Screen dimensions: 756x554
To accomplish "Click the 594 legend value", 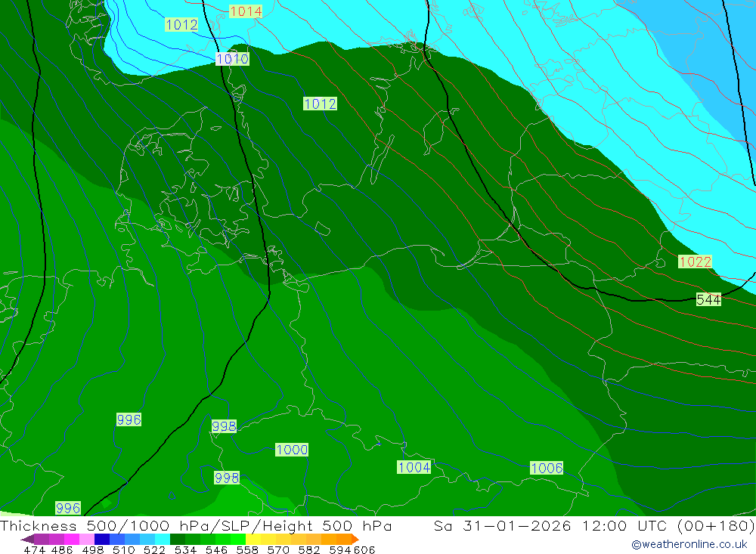I will (340, 549).
